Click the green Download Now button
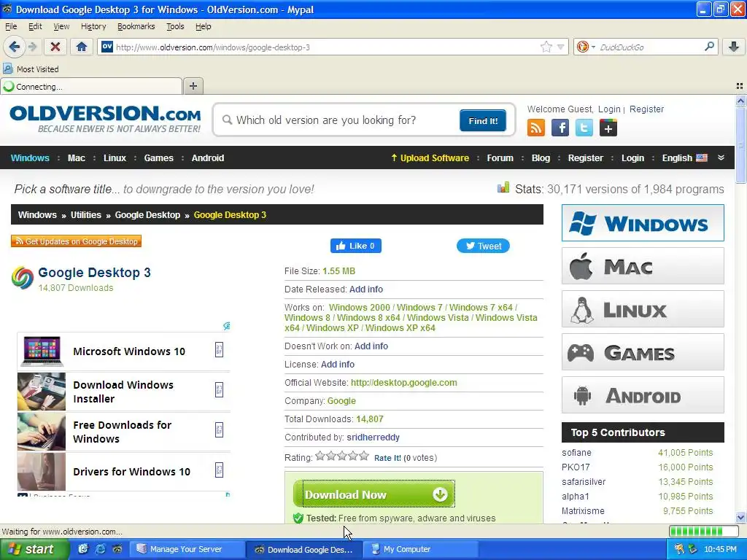 point(374,494)
